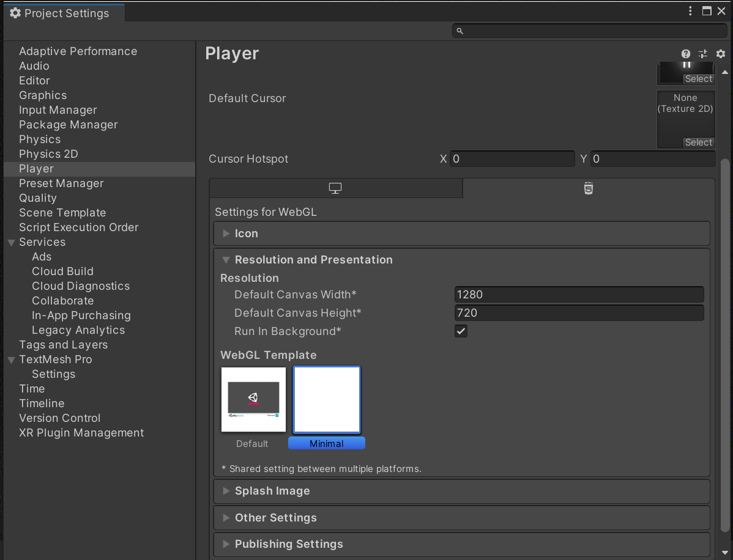Open Tags and Layers settings
The image size is (733, 560).
pyautogui.click(x=64, y=345)
